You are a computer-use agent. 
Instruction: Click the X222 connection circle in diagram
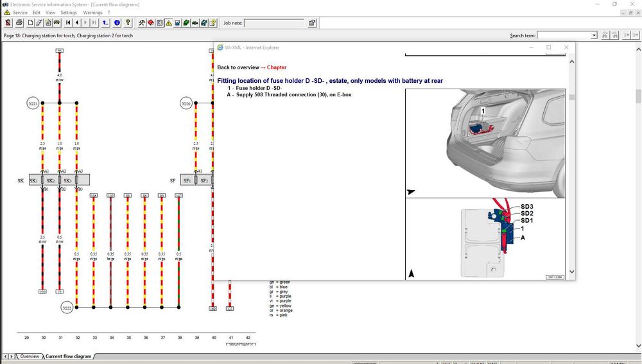[x=67, y=308]
